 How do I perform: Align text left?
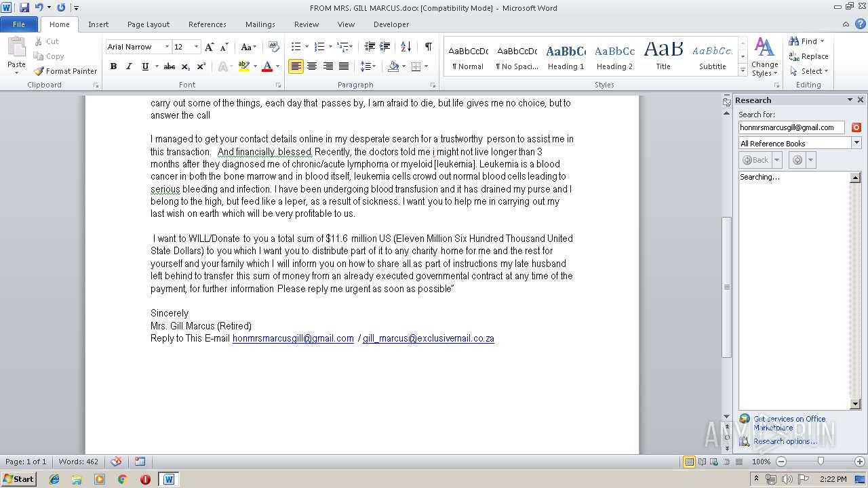tap(296, 66)
